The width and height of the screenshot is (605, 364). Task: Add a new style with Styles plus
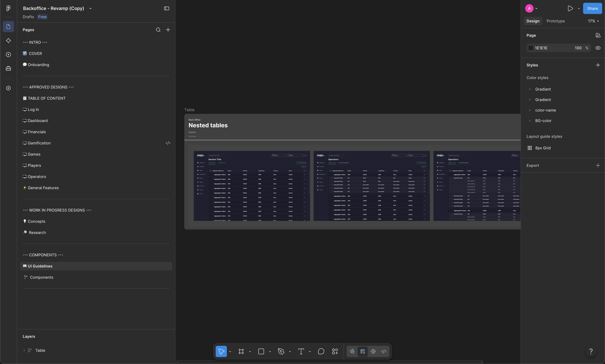click(x=598, y=65)
